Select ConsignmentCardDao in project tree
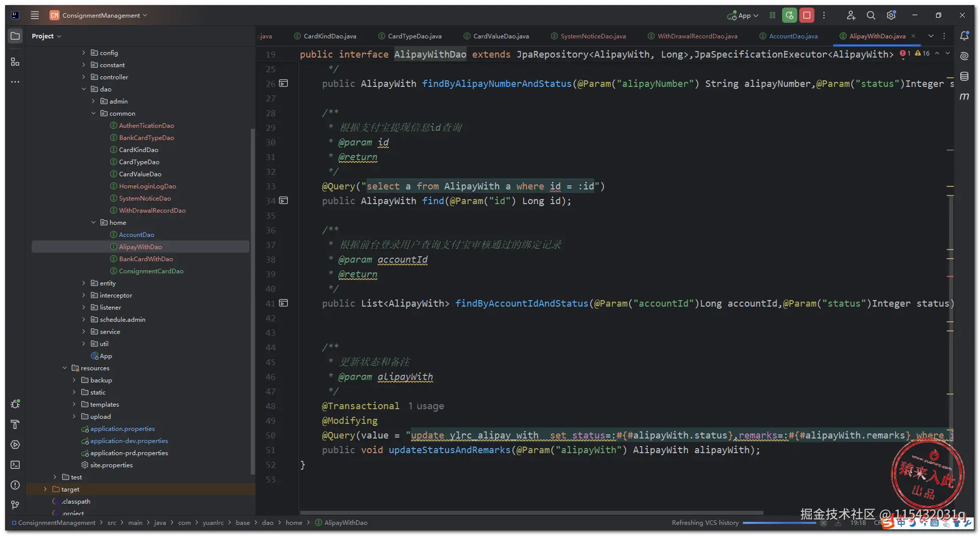Image resolution: width=980 pixels, height=536 pixels. click(151, 271)
